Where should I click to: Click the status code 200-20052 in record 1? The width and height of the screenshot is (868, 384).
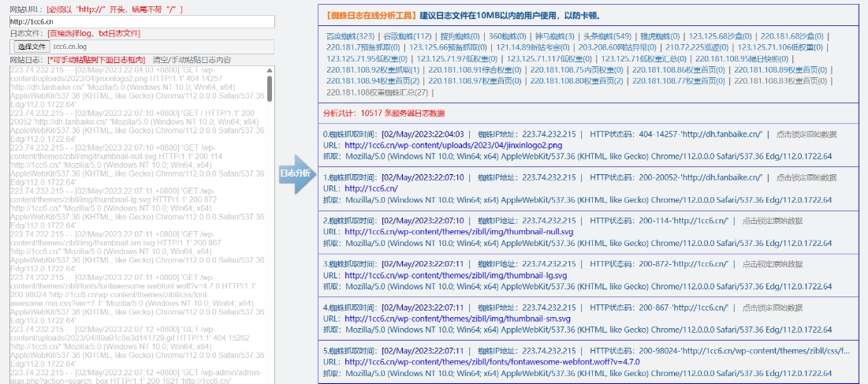point(656,177)
